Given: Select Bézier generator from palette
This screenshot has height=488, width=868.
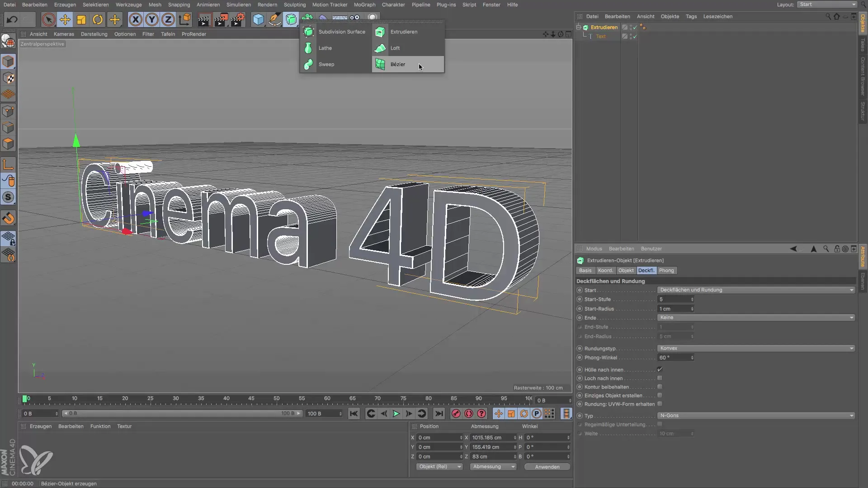Looking at the screenshot, I should [x=408, y=64].
